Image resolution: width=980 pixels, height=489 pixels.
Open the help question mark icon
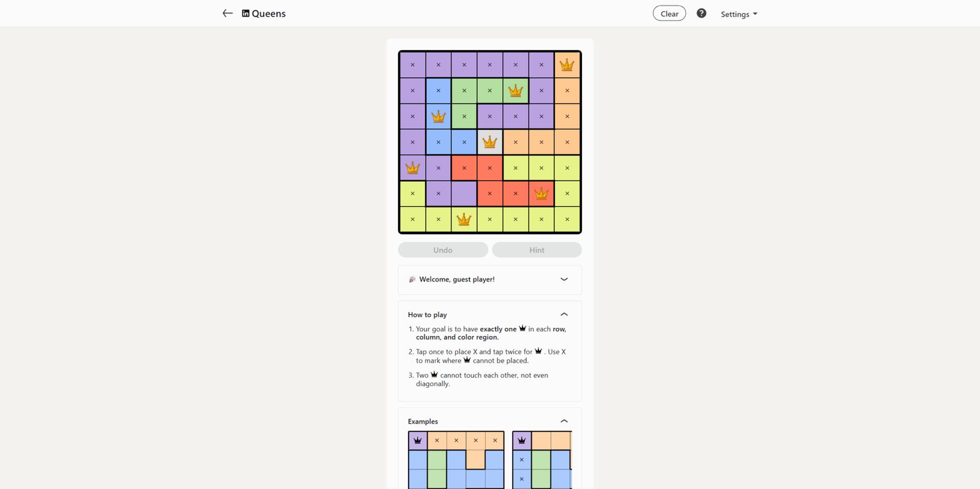(x=701, y=13)
